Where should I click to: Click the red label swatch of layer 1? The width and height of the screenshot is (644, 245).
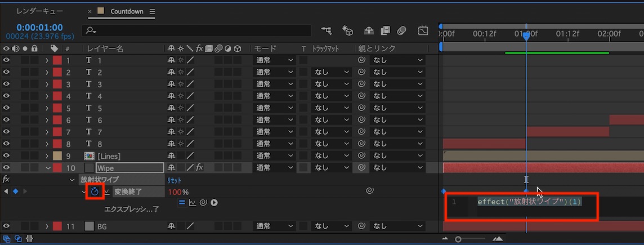(x=57, y=60)
